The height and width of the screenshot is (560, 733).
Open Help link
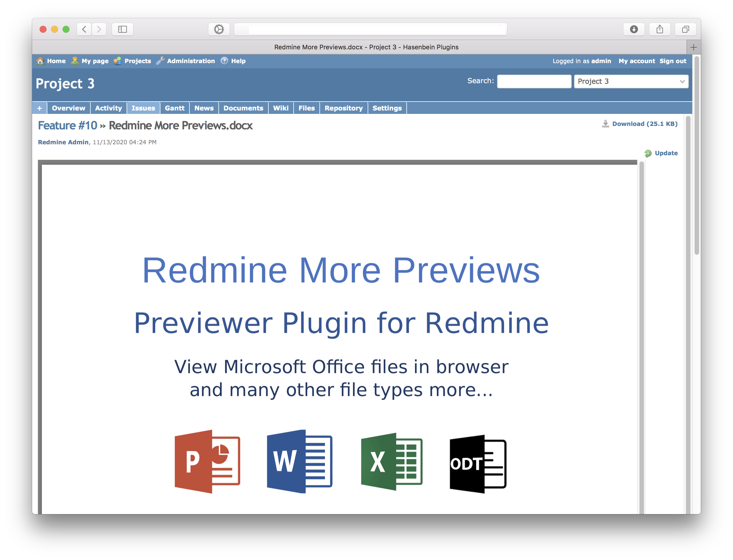pos(238,61)
